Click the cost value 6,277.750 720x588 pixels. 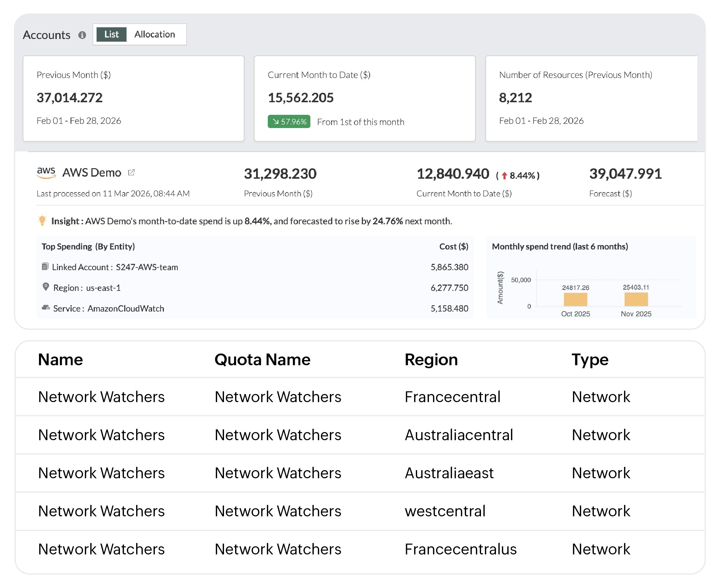point(450,288)
